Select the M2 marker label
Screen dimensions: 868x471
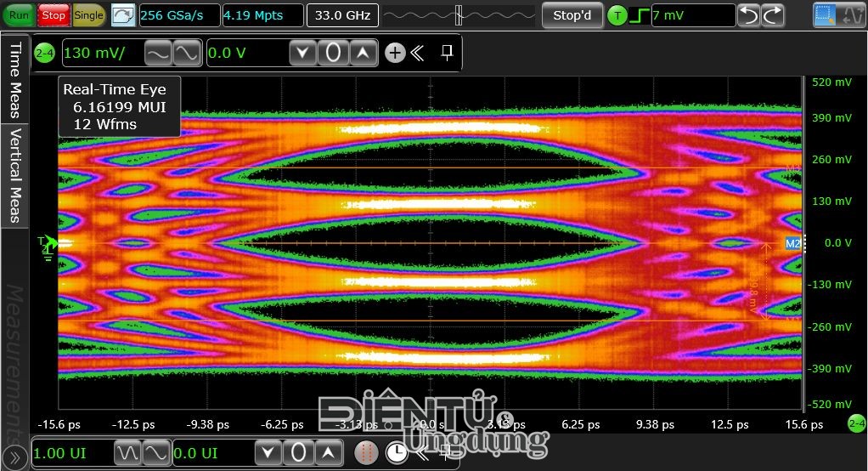click(792, 243)
